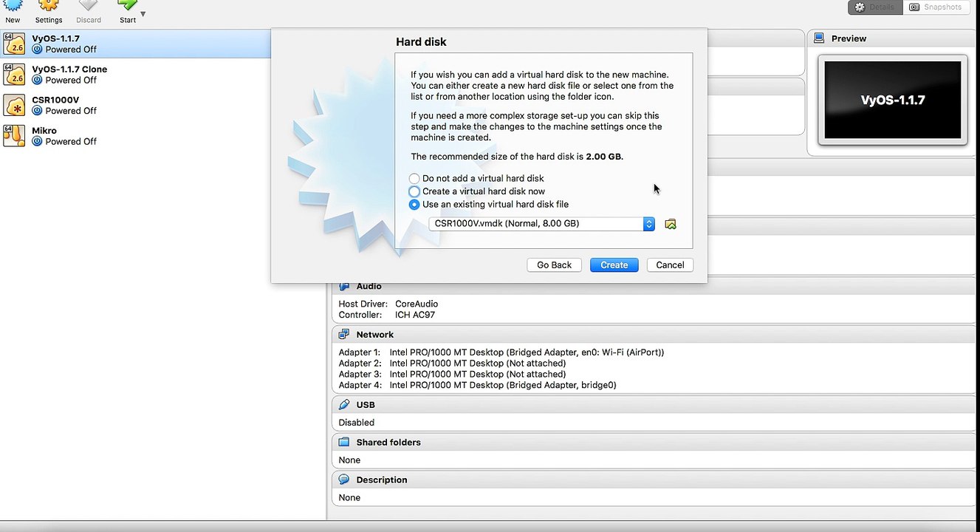Image resolution: width=980 pixels, height=532 pixels.
Task: Click the Shared folders section icon
Action: point(344,443)
